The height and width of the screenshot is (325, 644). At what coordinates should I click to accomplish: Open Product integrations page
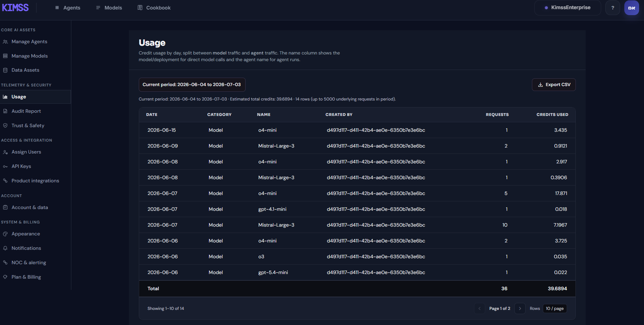click(35, 181)
